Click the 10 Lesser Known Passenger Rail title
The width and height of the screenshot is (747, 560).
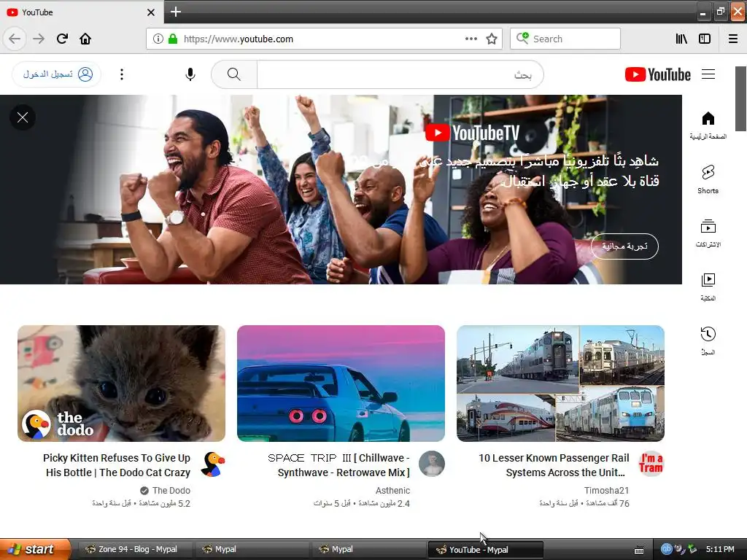pyautogui.click(x=554, y=465)
